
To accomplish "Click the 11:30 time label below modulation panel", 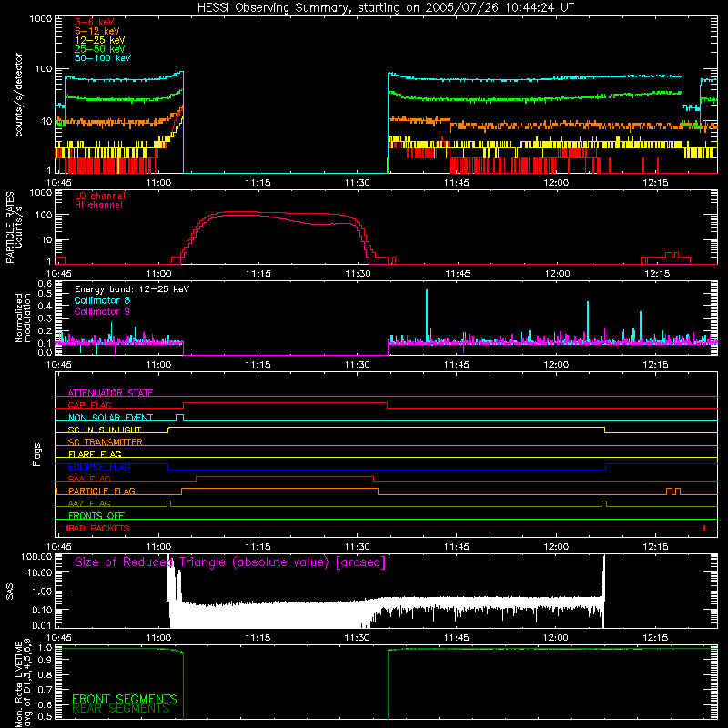I will click(358, 365).
